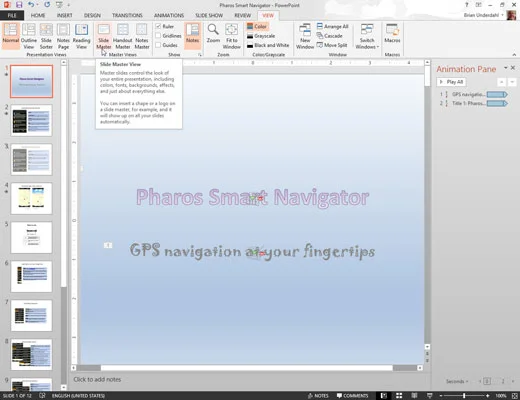Open Animation Pane options arrow
The height and width of the screenshot is (400, 520).
click(x=505, y=68)
